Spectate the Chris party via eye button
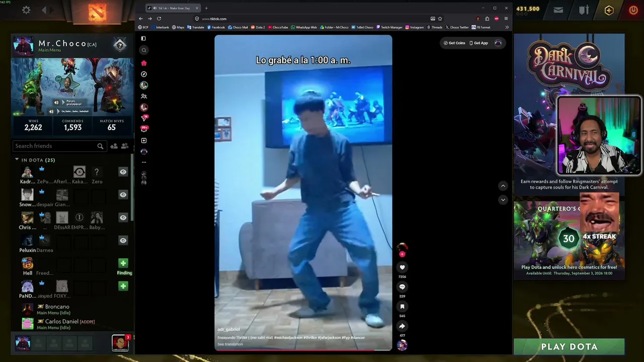The width and height of the screenshot is (644, 362). click(123, 217)
